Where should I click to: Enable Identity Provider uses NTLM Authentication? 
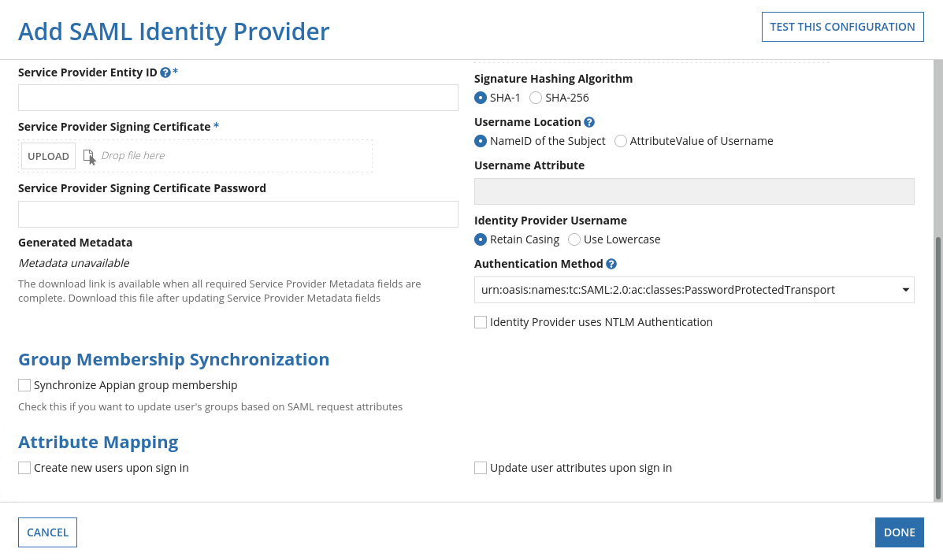[481, 322]
